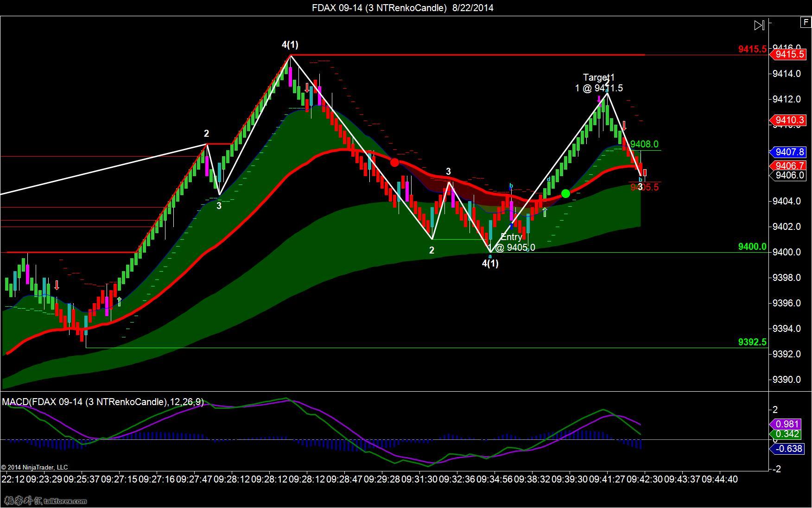
Task: Select the up arrow signal near 09:27:15
Action: tap(120, 301)
